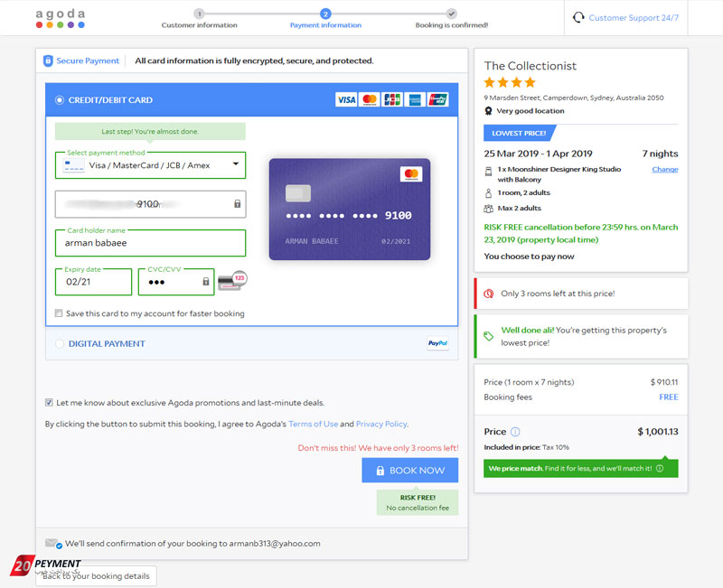Go to Customer information step
This screenshot has height=588, width=723.
(199, 19)
